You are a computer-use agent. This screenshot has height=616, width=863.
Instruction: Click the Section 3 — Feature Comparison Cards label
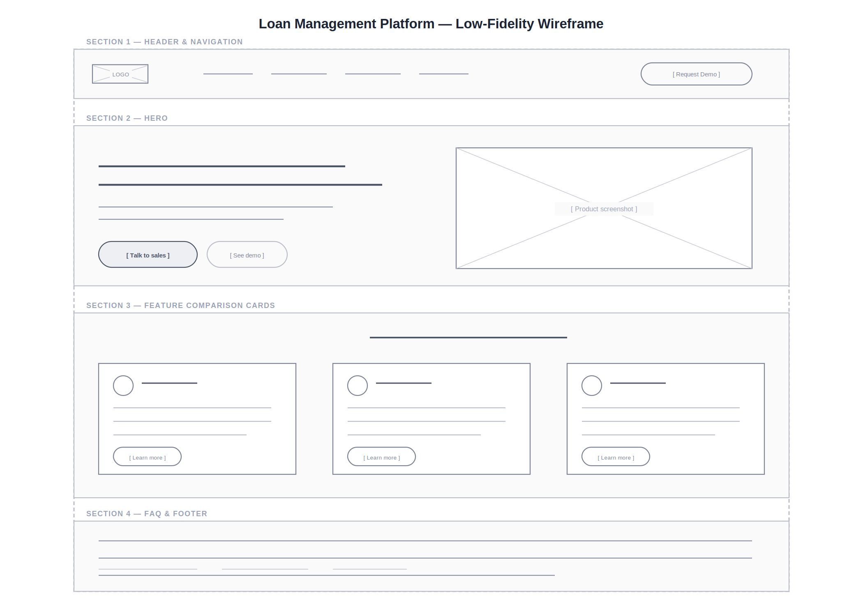coord(180,306)
